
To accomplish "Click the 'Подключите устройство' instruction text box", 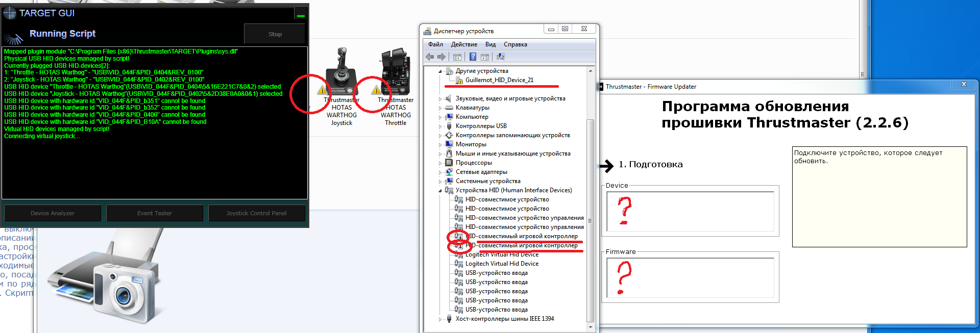I will 879,197.
